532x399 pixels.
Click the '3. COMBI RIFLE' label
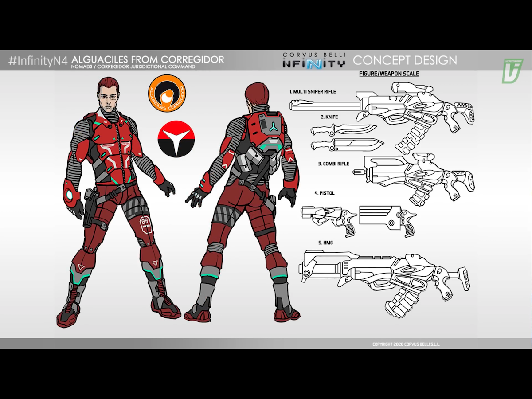pos(333,164)
